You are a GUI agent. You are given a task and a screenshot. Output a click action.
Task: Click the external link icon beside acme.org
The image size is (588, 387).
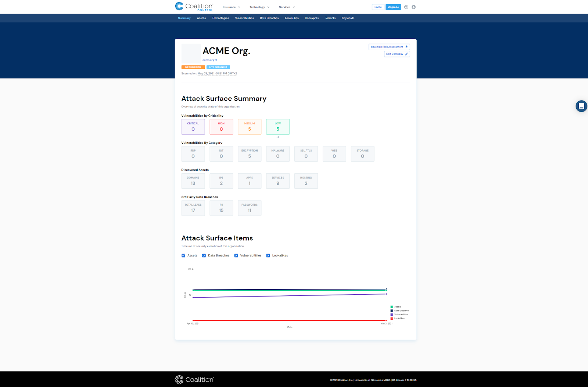click(216, 60)
